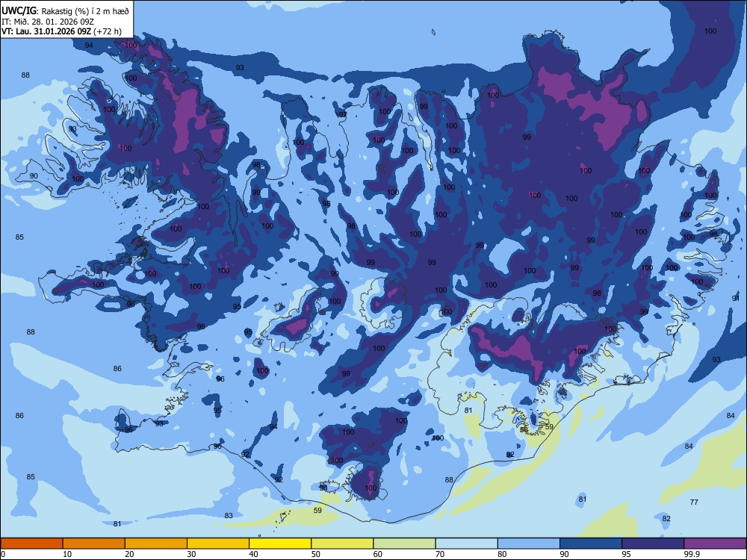Click the legend tick label '10'
The image size is (747, 560).
(67, 554)
